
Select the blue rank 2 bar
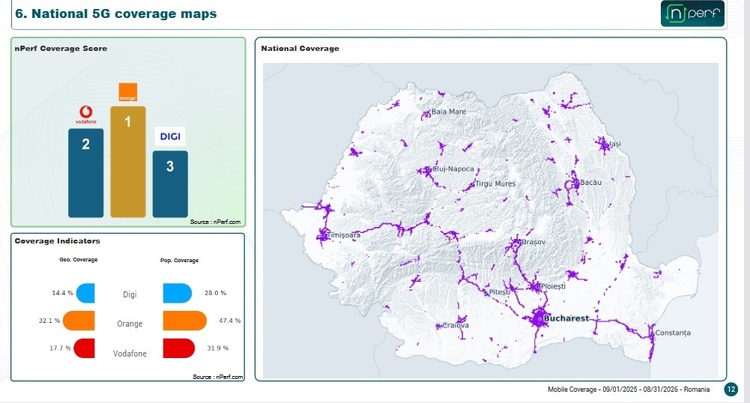(x=86, y=173)
